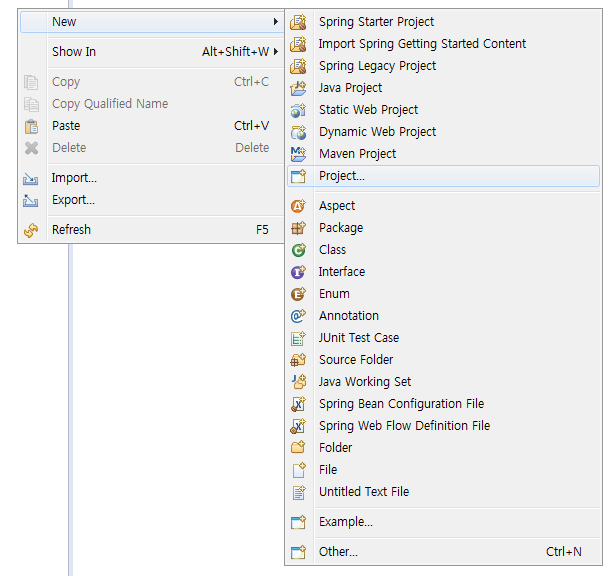This screenshot has width=612, height=576.
Task: Click the Source Folder icon
Action: point(298,360)
